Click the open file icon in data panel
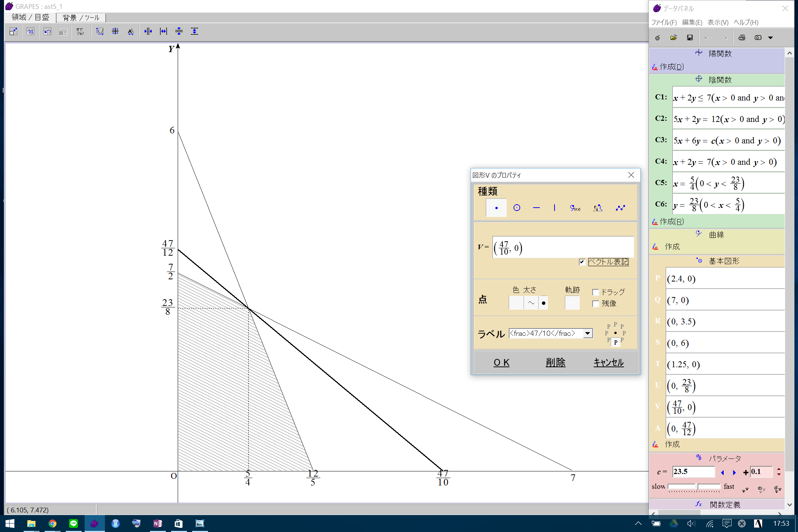This screenshot has width=798, height=532. click(x=673, y=38)
